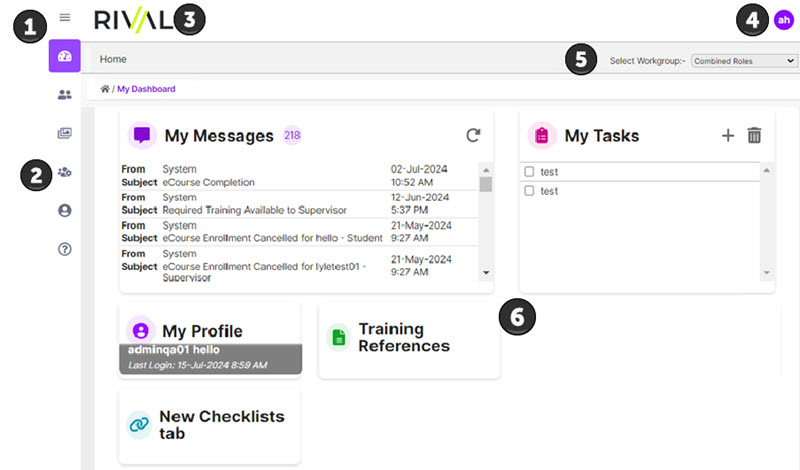
Task: Click the '12-Jun-2024' message date
Action: [x=420, y=197]
